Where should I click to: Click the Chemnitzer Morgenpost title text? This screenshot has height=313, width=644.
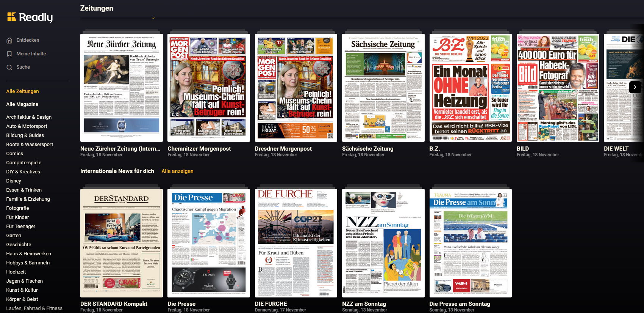tap(199, 149)
